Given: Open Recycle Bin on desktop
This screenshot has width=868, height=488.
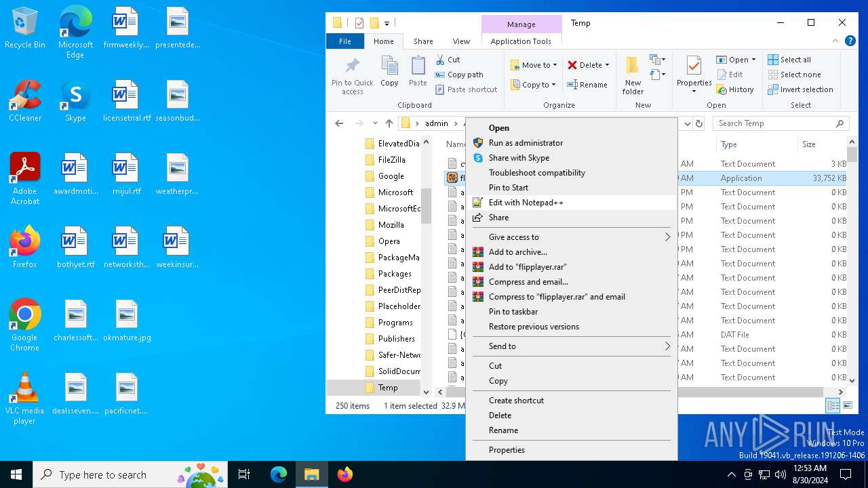Looking at the screenshot, I should pos(25,28).
